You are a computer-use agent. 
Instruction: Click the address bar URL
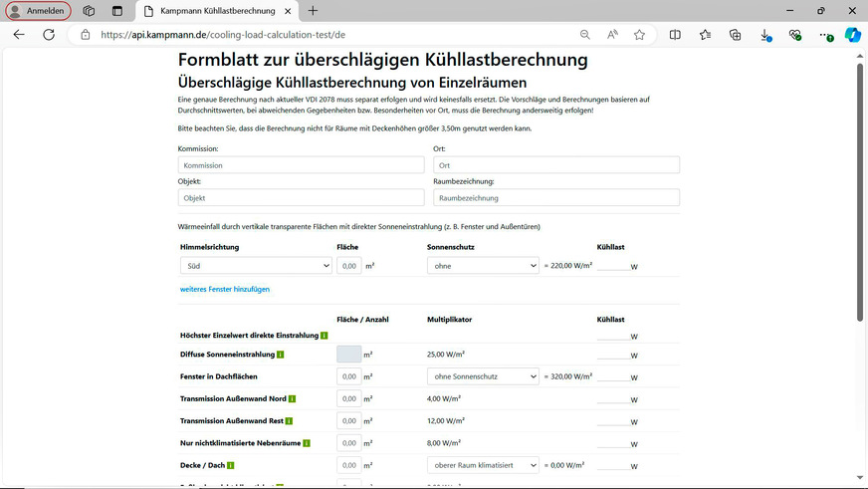tap(223, 34)
